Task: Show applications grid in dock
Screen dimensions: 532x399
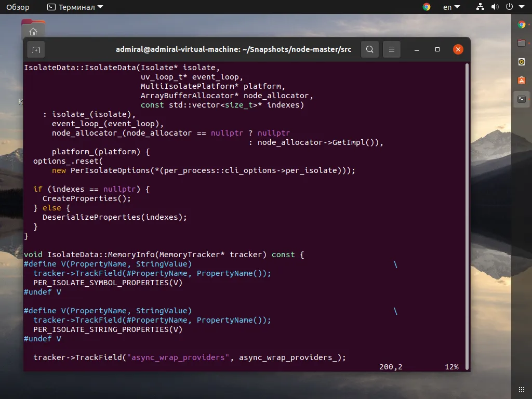Action: (522, 390)
